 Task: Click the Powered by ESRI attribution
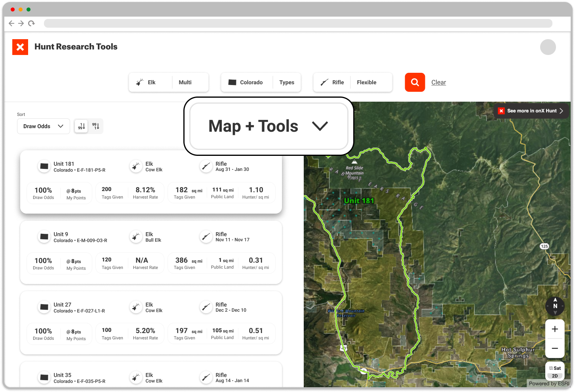[x=549, y=383]
